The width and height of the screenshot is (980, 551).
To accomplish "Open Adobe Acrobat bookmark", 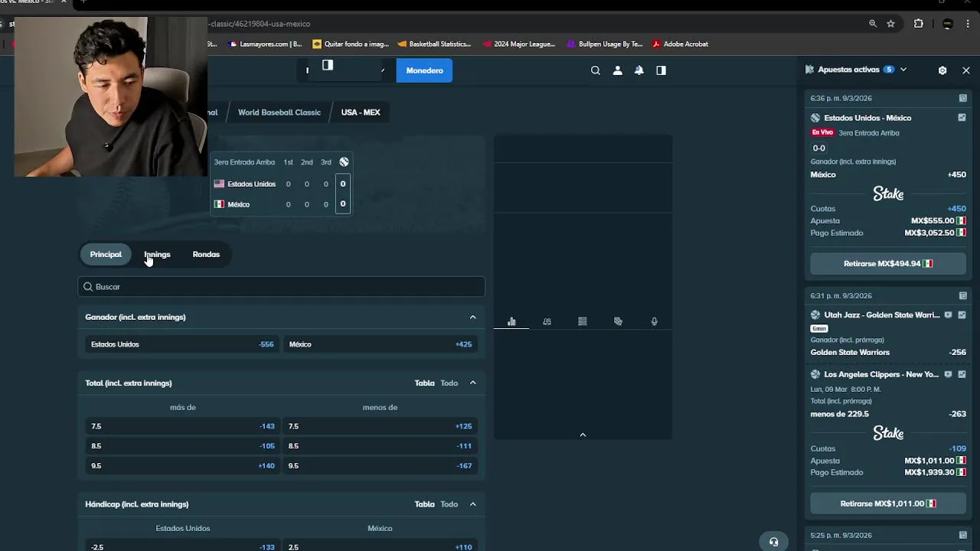I will point(680,44).
